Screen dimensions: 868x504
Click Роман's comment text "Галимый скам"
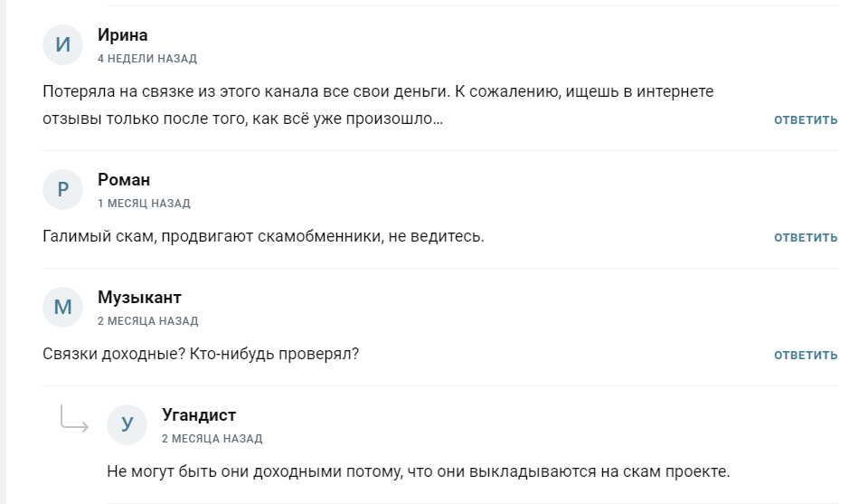[x=264, y=237]
